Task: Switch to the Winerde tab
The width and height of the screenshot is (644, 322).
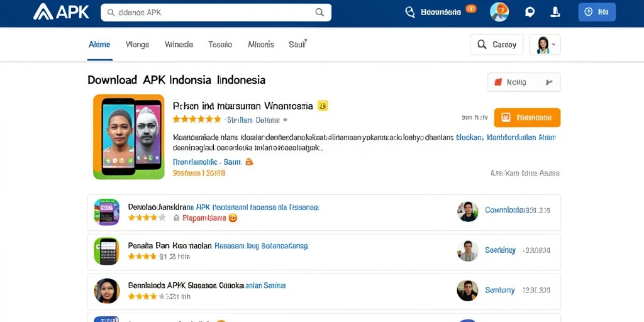Action: pyautogui.click(x=179, y=45)
